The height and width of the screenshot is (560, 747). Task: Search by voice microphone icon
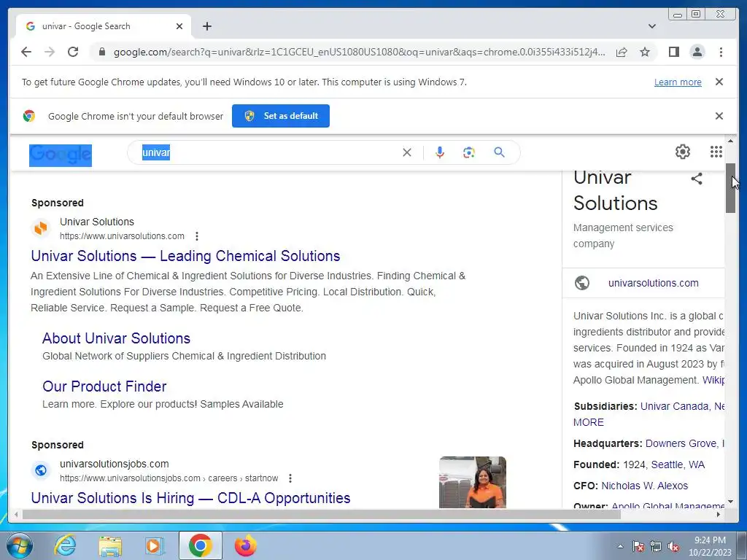(440, 152)
